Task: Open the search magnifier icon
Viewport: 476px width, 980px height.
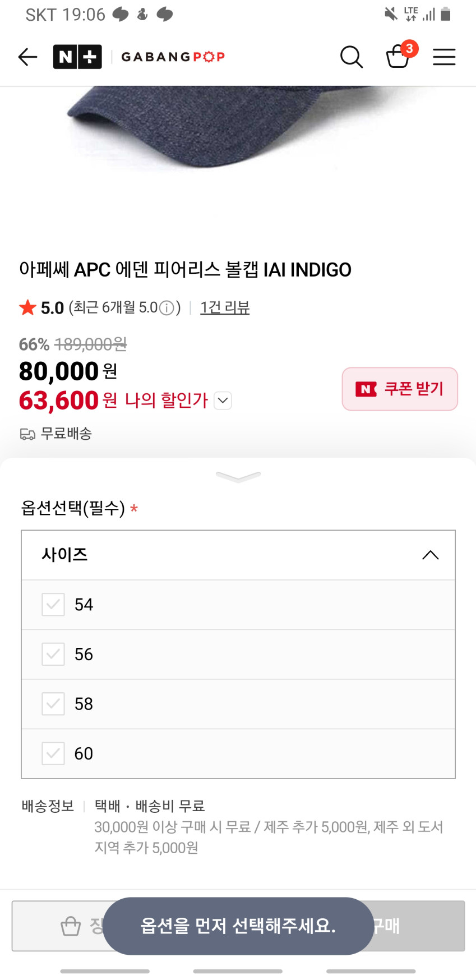Action: (x=352, y=57)
